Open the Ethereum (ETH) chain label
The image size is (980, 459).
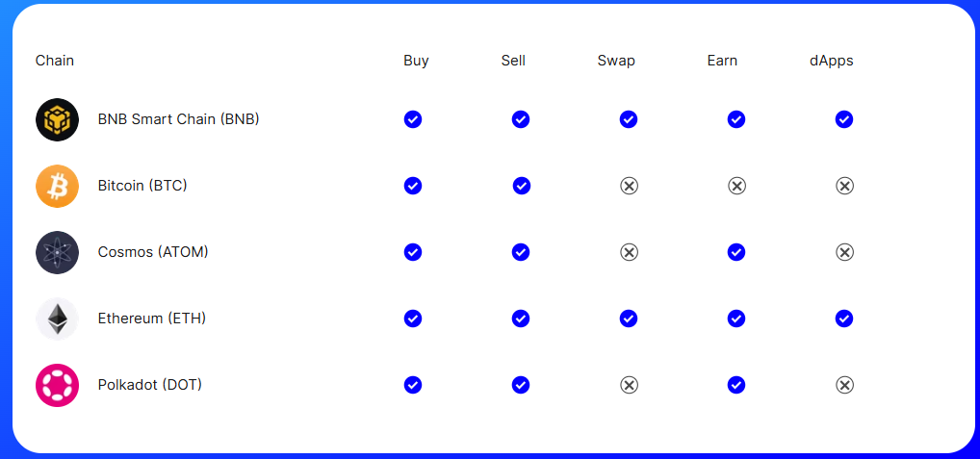(x=152, y=319)
